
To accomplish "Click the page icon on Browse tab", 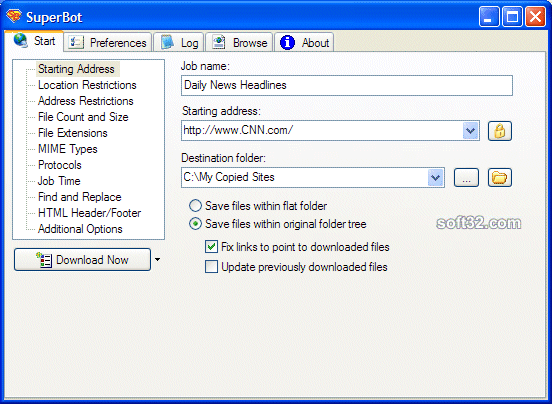I will coord(219,42).
